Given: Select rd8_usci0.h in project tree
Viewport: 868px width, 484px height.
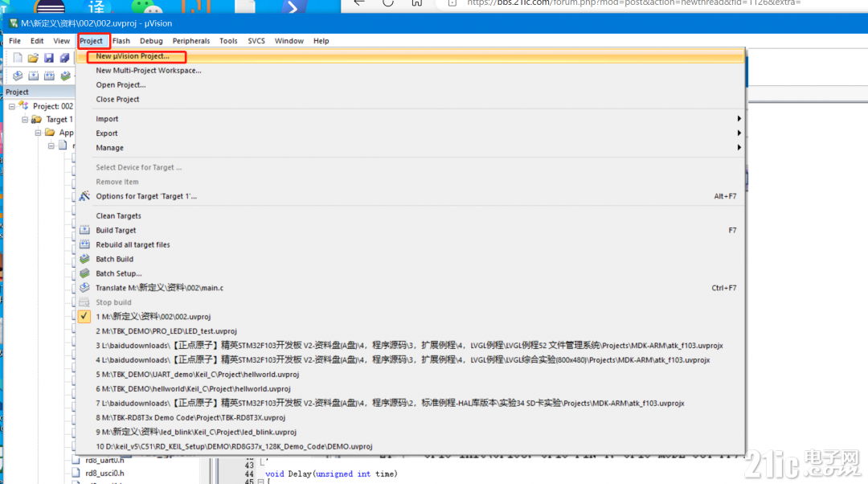Looking at the screenshot, I should 104,473.
